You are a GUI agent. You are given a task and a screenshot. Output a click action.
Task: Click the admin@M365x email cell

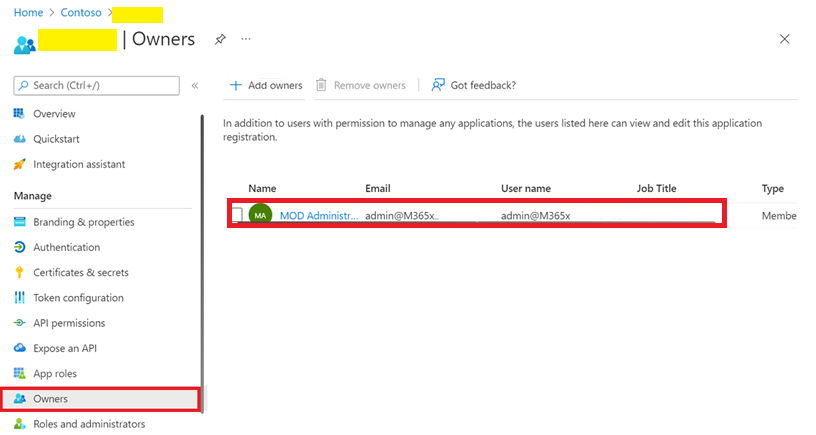pyautogui.click(x=402, y=215)
